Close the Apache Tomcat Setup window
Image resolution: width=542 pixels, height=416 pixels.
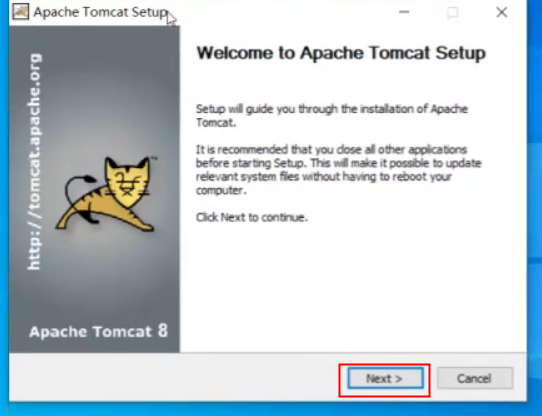pos(502,12)
